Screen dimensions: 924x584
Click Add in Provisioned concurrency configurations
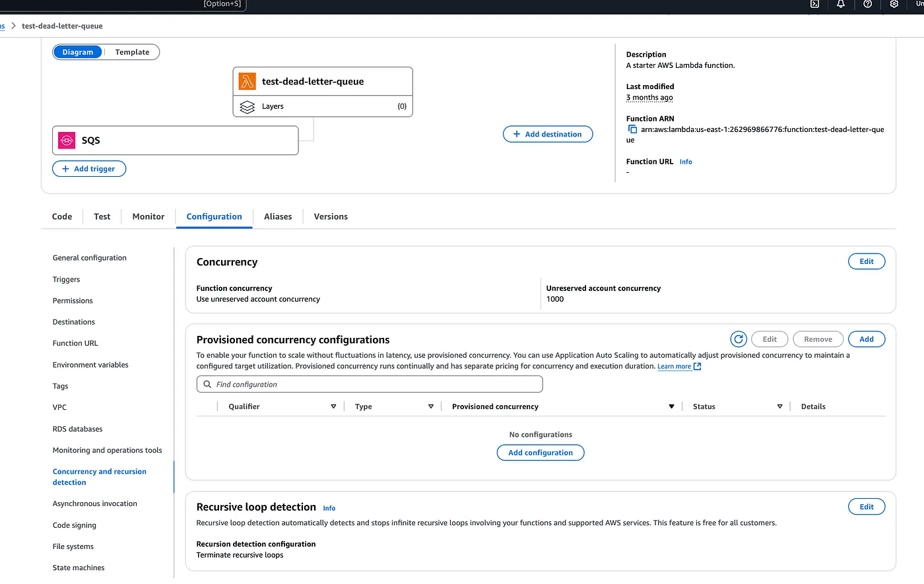click(x=867, y=339)
